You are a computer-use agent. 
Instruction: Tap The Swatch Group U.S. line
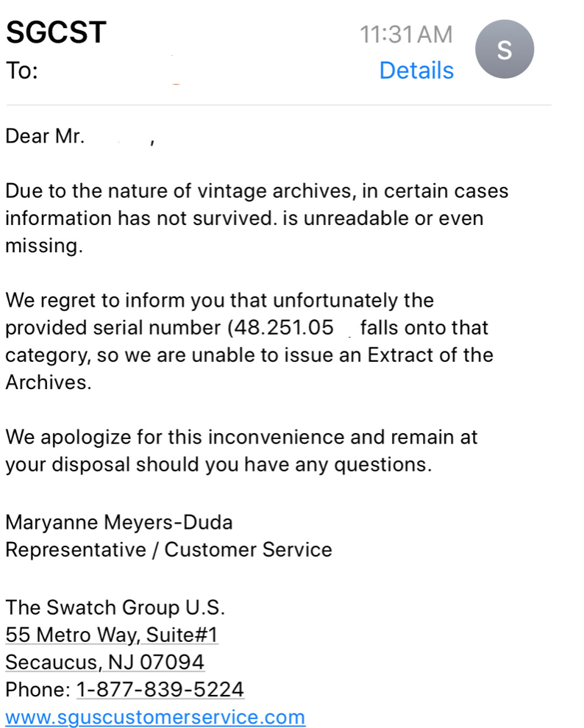pos(115,607)
